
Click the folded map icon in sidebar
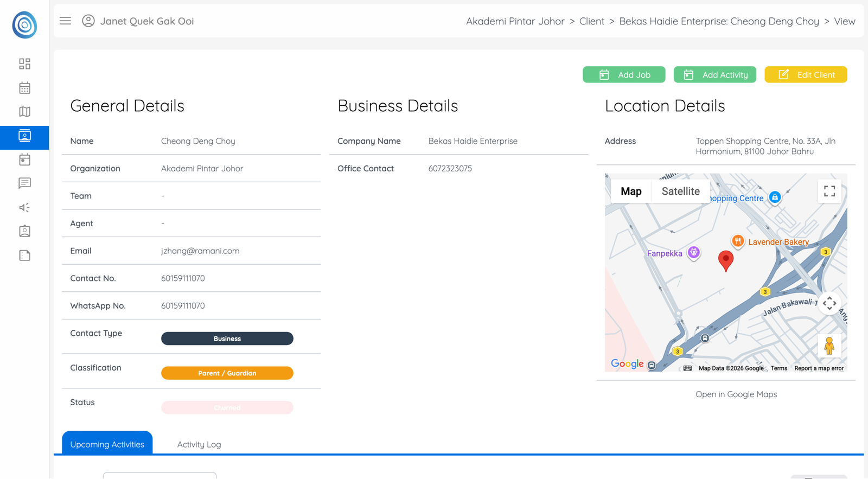(24, 112)
